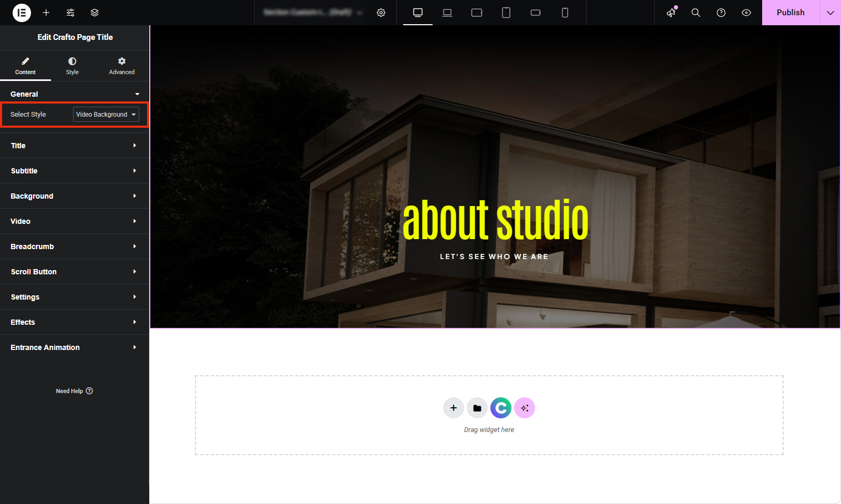Open the help question mark icon
Image resolution: width=841 pixels, height=504 pixels.
click(721, 13)
